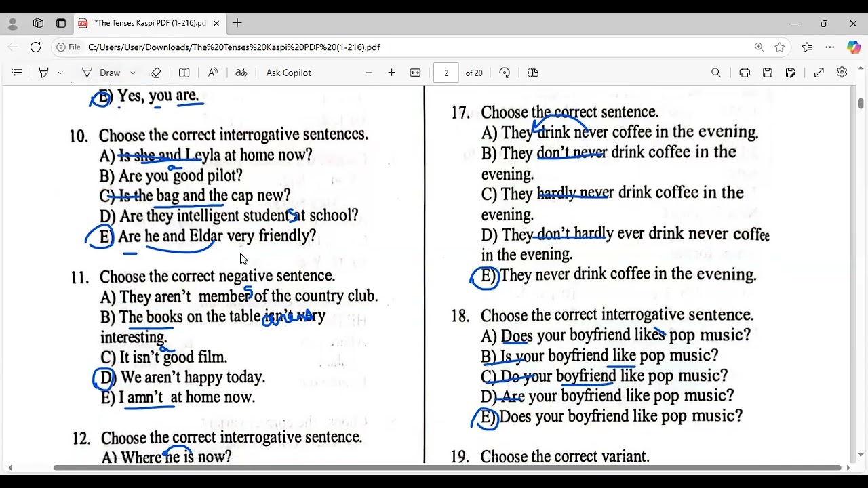The image size is (868, 488).
Task: Click the vertical scrollbar thumb
Action: tap(861, 103)
